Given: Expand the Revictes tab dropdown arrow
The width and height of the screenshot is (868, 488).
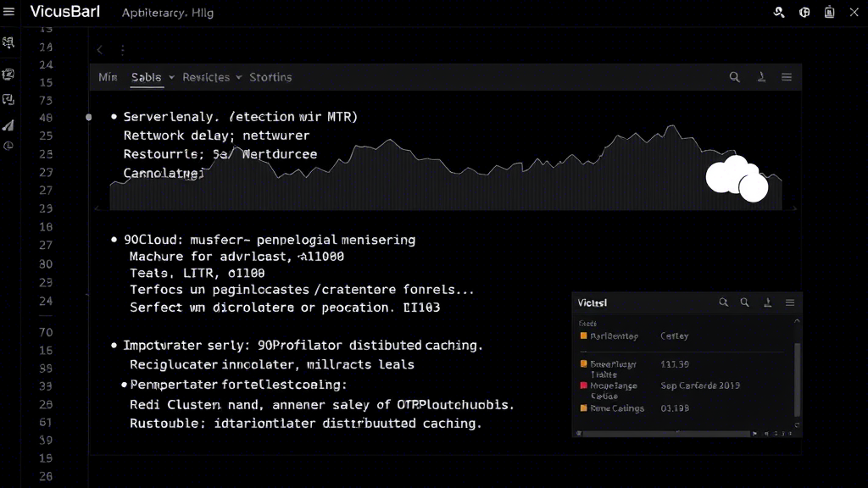Looking at the screenshot, I should tap(238, 77).
